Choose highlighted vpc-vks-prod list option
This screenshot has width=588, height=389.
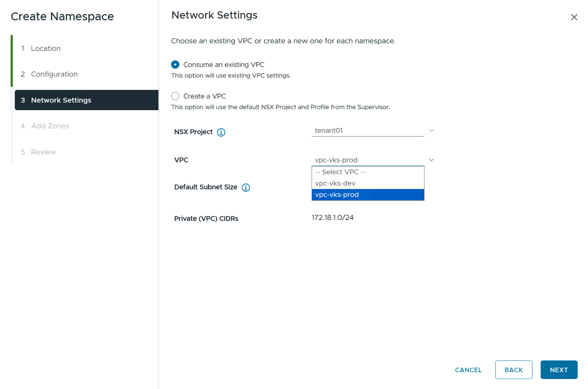368,195
